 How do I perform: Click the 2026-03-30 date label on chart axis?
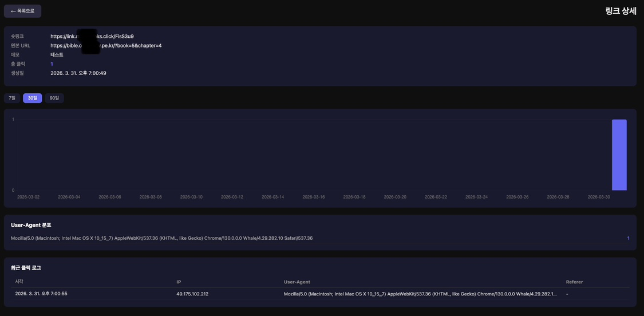[599, 197]
